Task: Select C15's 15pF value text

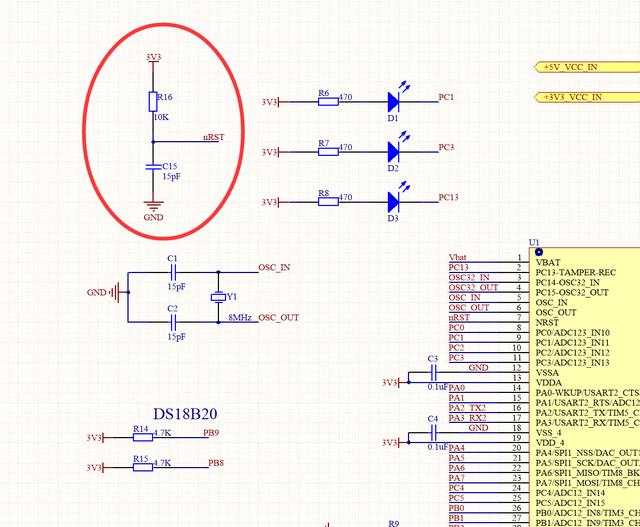Action: (x=171, y=177)
